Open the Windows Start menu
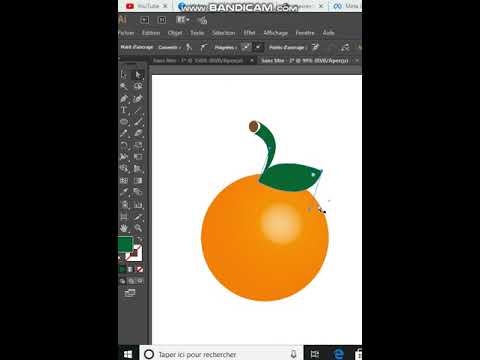This screenshot has width=480, height=360. (128, 354)
